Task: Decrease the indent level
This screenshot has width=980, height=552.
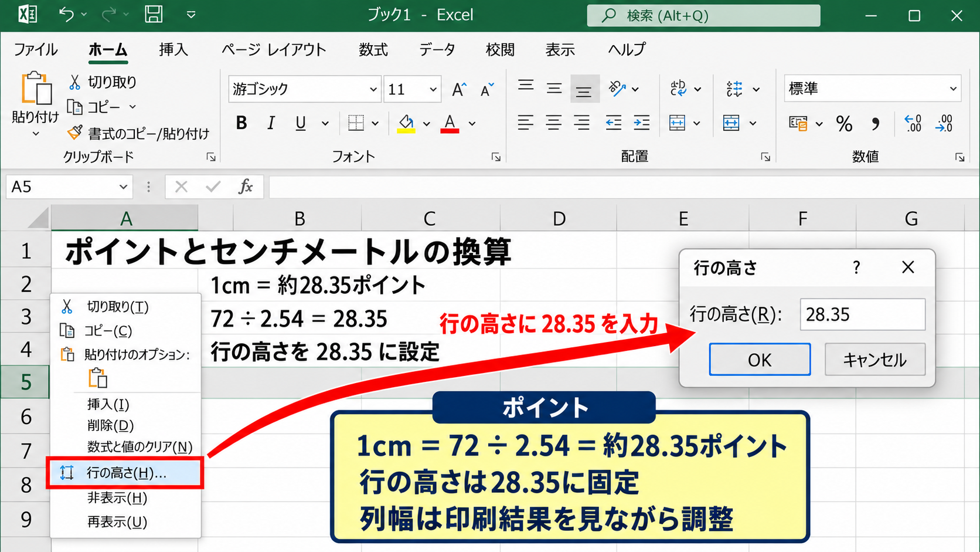Action: pyautogui.click(x=614, y=123)
